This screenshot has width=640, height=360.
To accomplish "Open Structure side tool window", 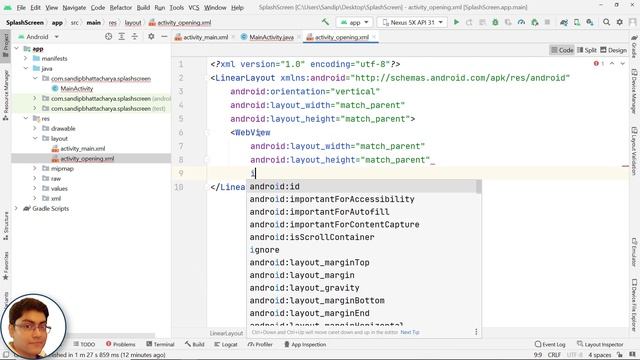I will (x=6, y=225).
